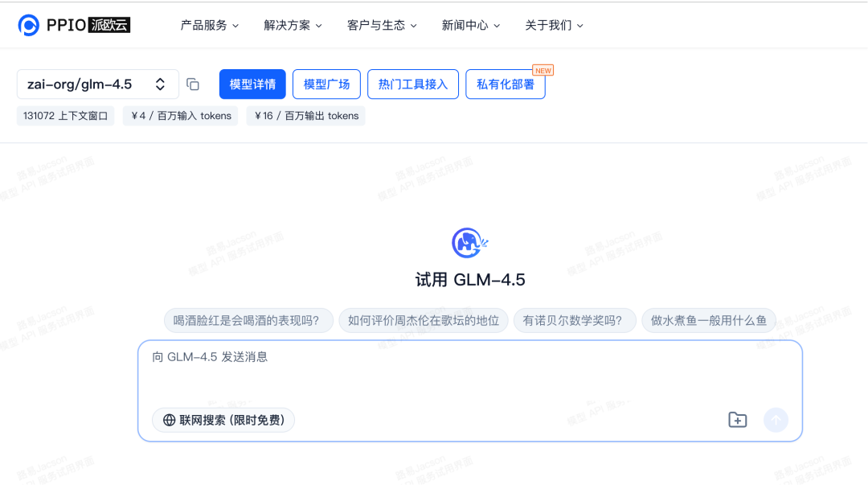The image size is (868, 485).
Task: Click the ¥16 / 百万输出 tokens price label
Action: tap(305, 115)
